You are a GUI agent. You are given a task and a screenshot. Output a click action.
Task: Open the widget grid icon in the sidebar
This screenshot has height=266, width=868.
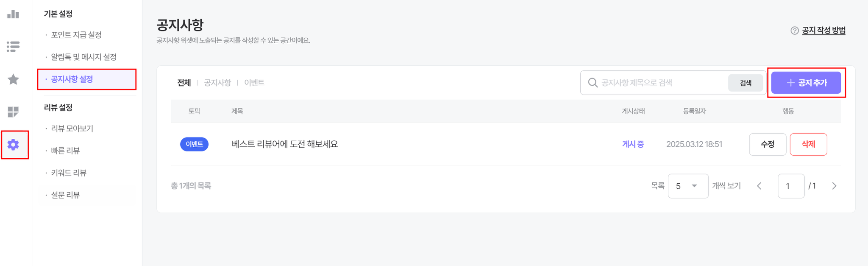13,112
